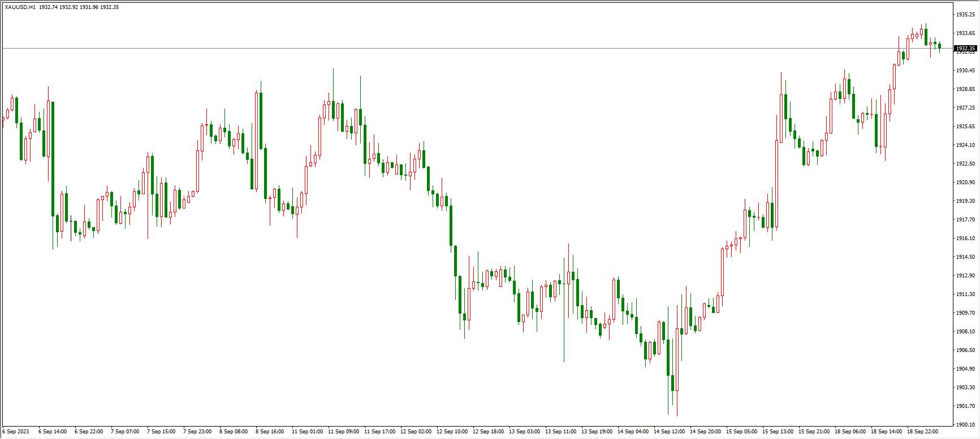Click the 11 Sep 09:00 time label

click(x=343, y=432)
